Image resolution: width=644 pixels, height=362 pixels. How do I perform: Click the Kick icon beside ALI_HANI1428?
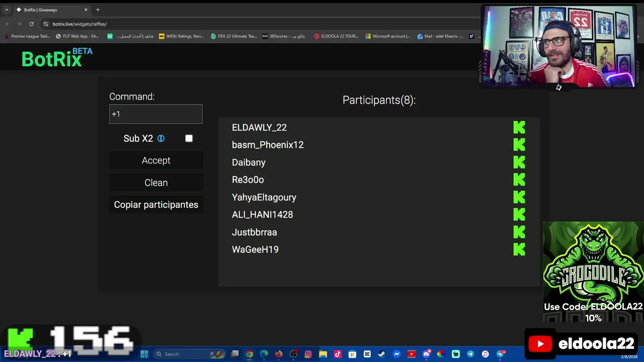pyautogui.click(x=519, y=215)
